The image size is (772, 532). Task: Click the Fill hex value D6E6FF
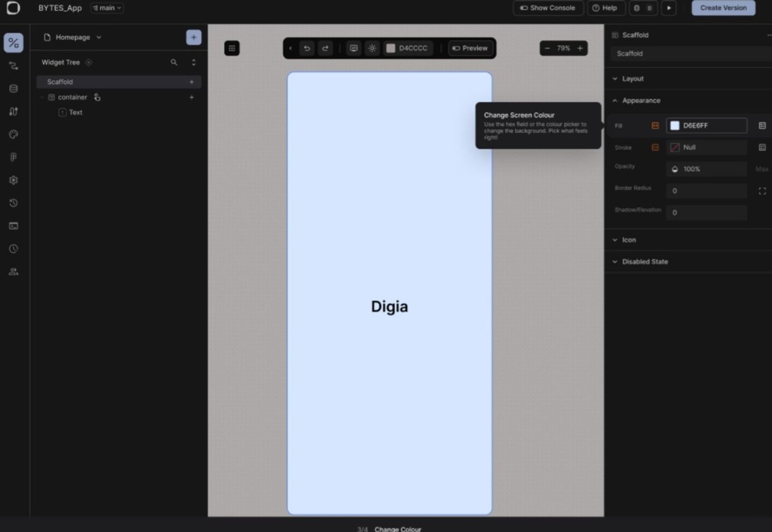(x=695, y=125)
